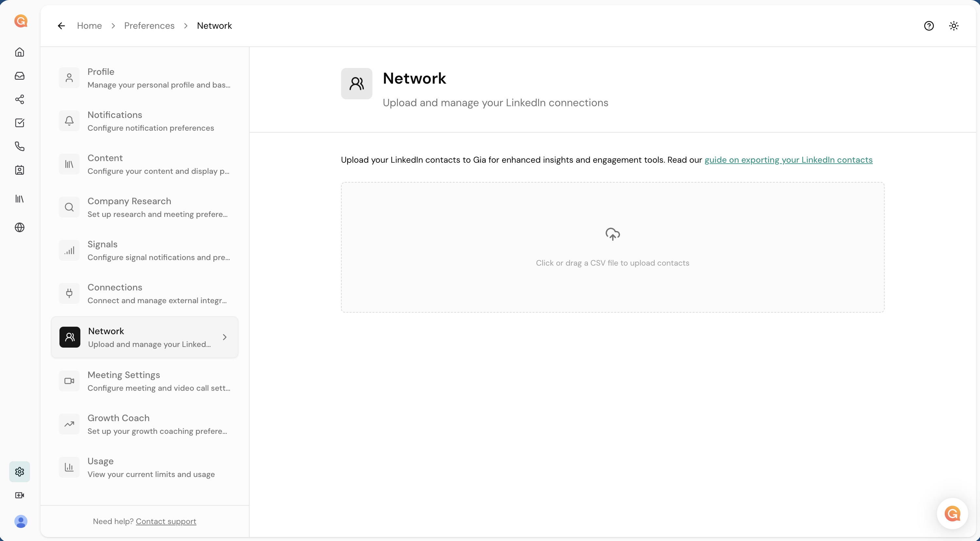Open the Contacts badge icon in sidebar
This screenshot has width=980, height=541.
point(20,170)
